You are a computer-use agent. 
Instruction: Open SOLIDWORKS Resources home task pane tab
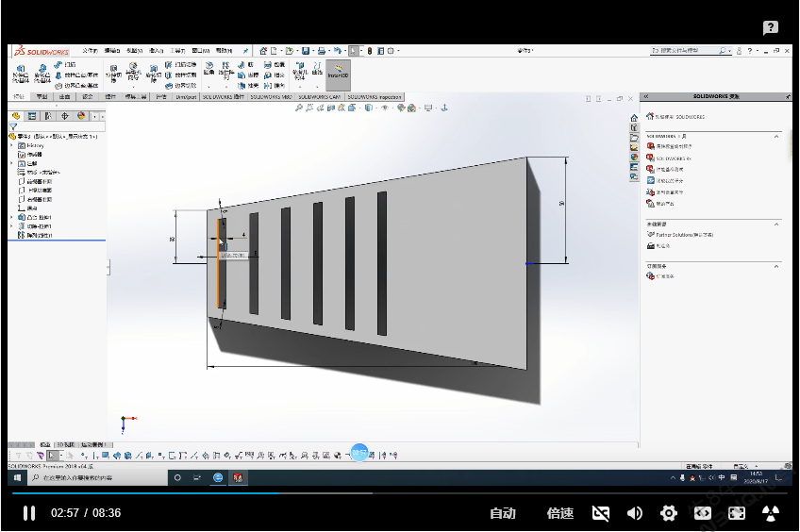(634, 118)
